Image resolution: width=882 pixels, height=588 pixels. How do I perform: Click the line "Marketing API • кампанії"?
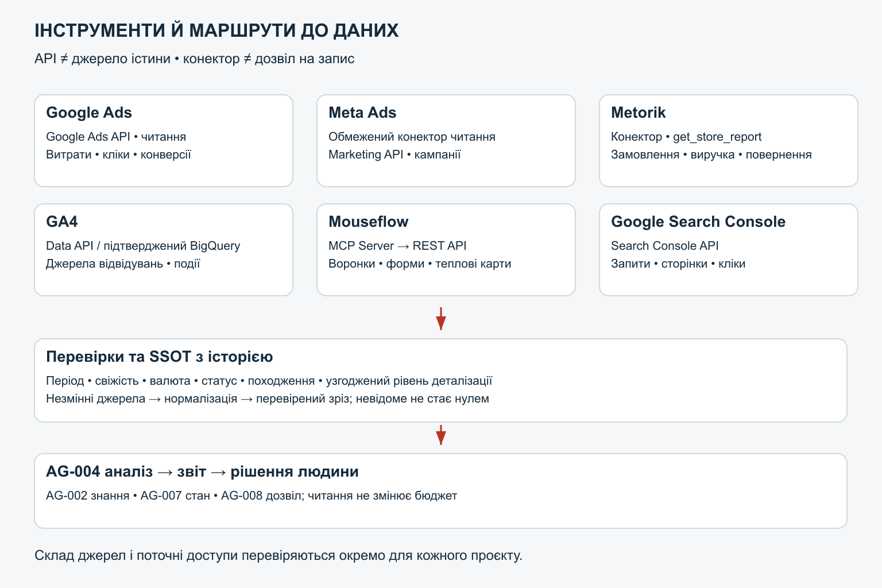394,154
